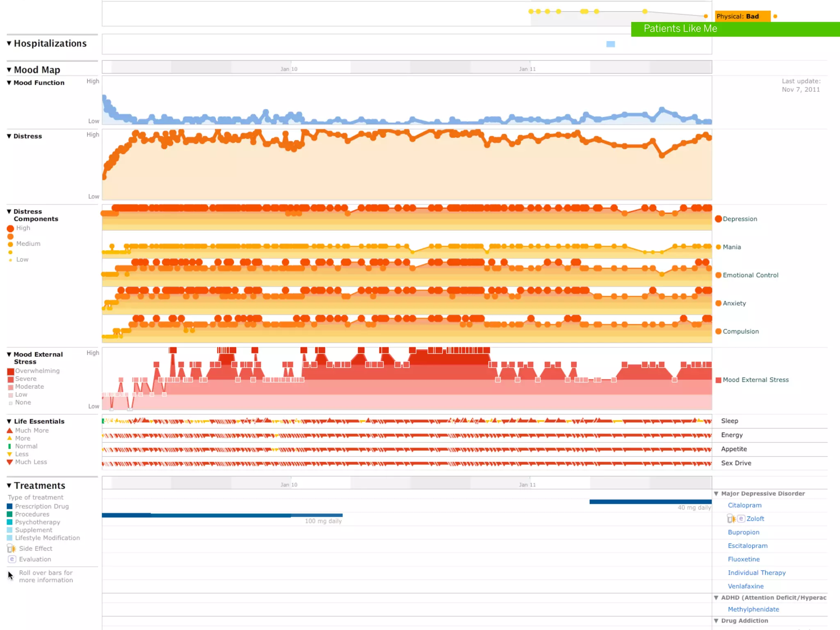Click the evaluation 'e' icon next to Zoloft
Image resolution: width=840 pixels, height=630 pixels.
coord(741,518)
